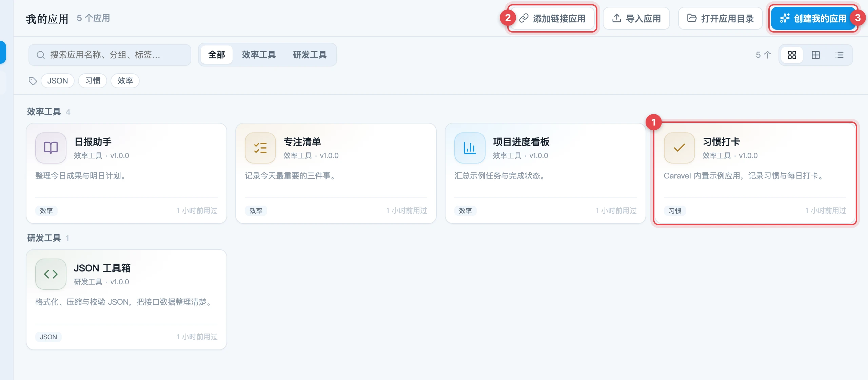Select the 全部 tab

[x=217, y=55]
